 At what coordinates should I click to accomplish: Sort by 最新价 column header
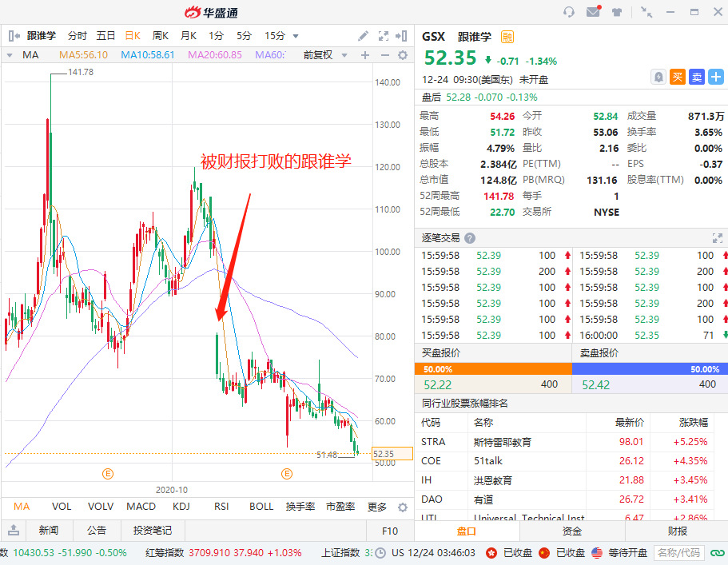[630, 423]
